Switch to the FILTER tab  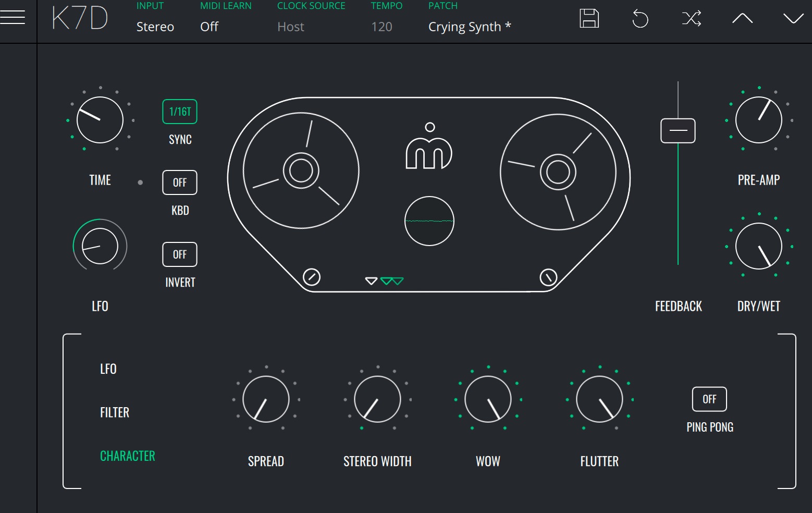pos(115,412)
